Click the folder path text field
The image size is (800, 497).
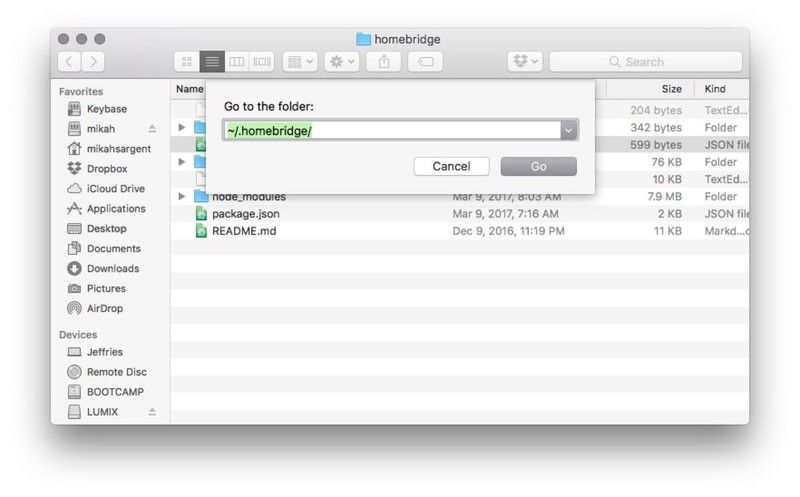point(390,131)
